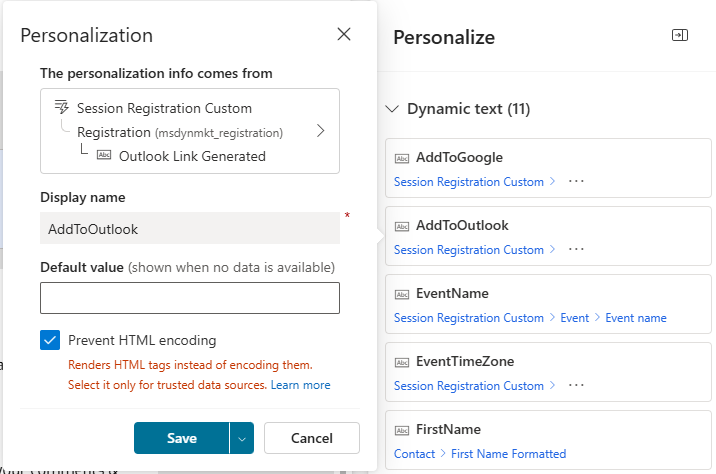Click the AddToGoogle text field icon
The width and height of the screenshot is (716, 474).
(402, 158)
